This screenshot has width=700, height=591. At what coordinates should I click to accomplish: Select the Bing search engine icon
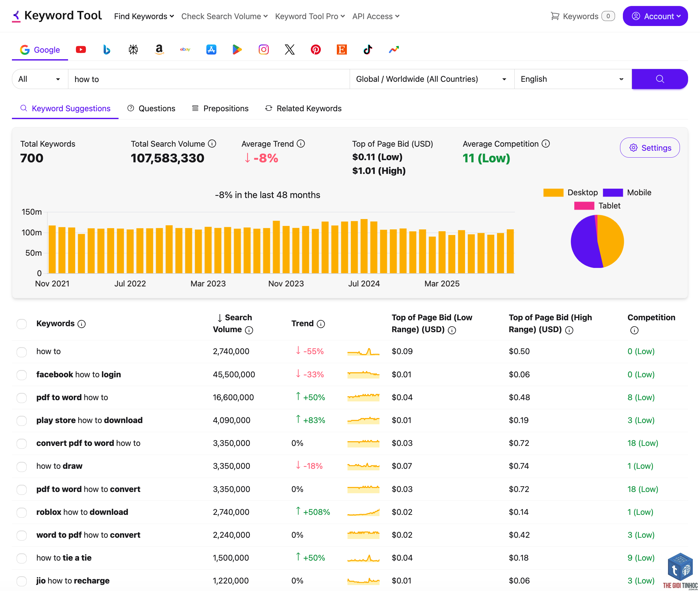coord(107,50)
